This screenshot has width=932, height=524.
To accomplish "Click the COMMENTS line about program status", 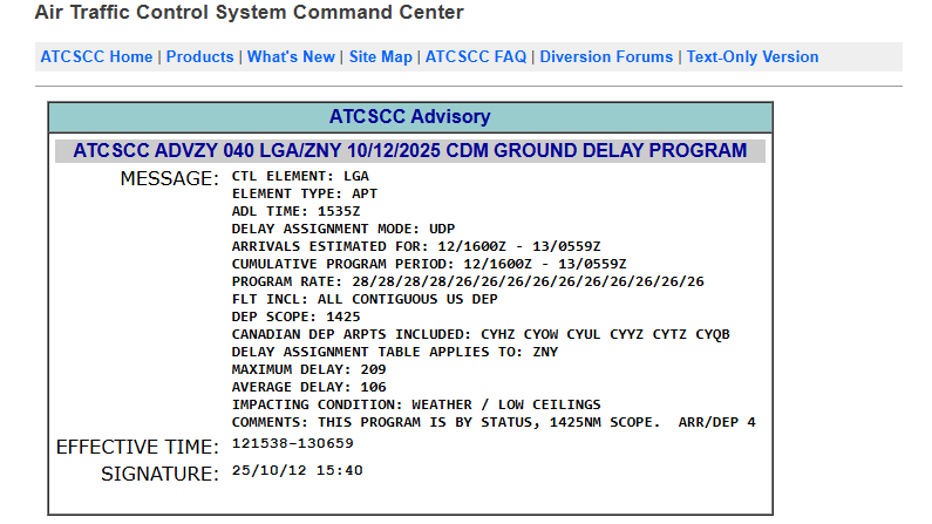I will click(x=494, y=423).
